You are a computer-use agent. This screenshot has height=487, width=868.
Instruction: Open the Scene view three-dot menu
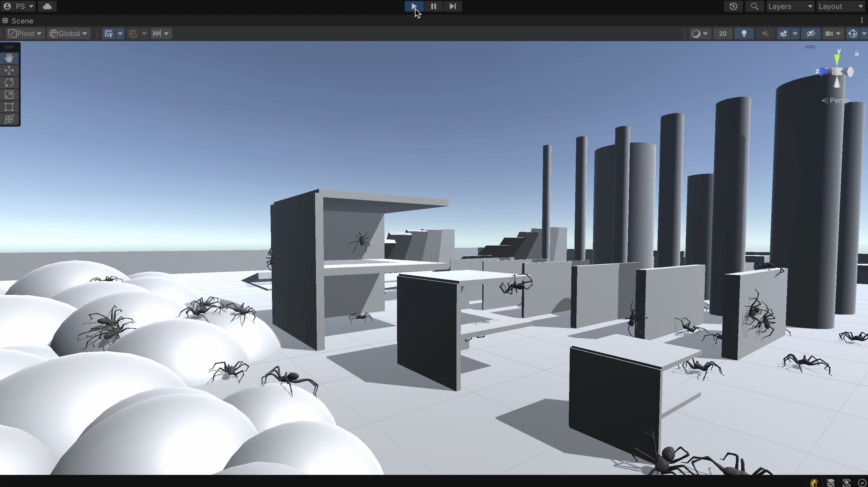coord(862,21)
